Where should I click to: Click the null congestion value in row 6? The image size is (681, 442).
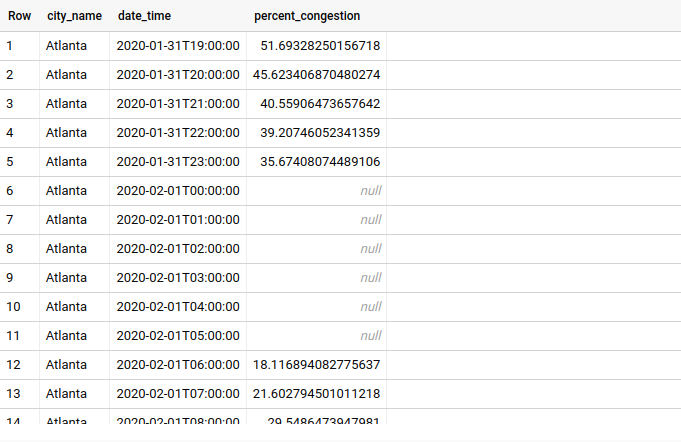pos(370,191)
